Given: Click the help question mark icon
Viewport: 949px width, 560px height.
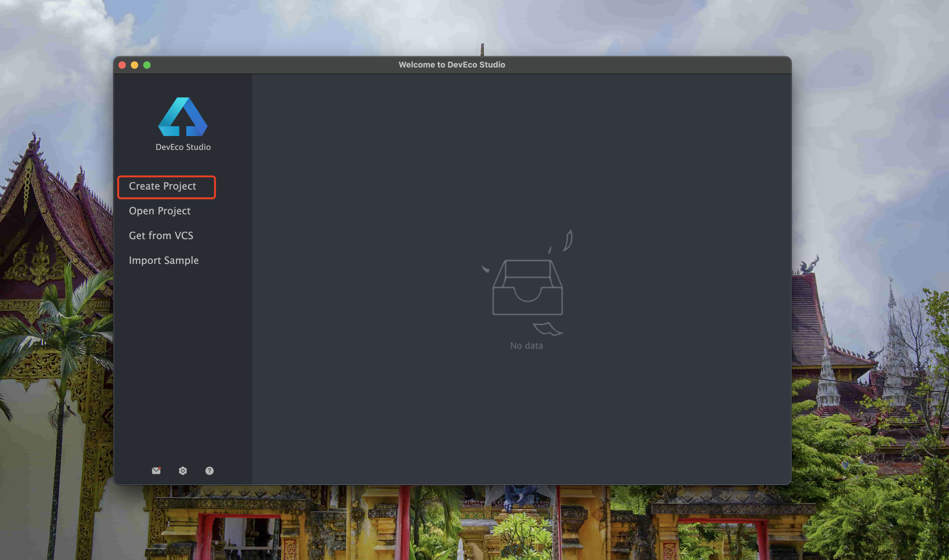Looking at the screenshot, I should (x=210, y=470).
